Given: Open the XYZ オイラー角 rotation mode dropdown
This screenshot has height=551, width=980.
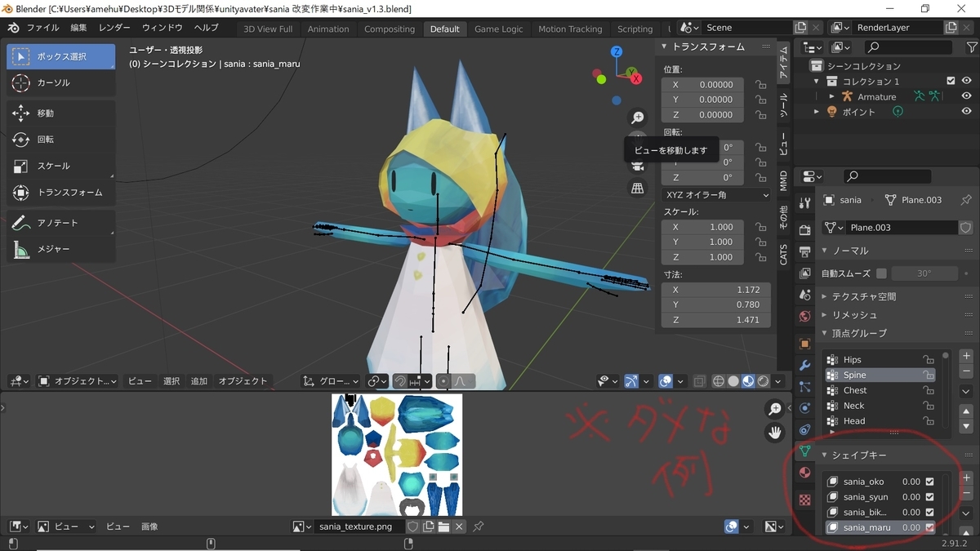Looking at the screenshot, I should pyautogui.click(x=716, y=195).
